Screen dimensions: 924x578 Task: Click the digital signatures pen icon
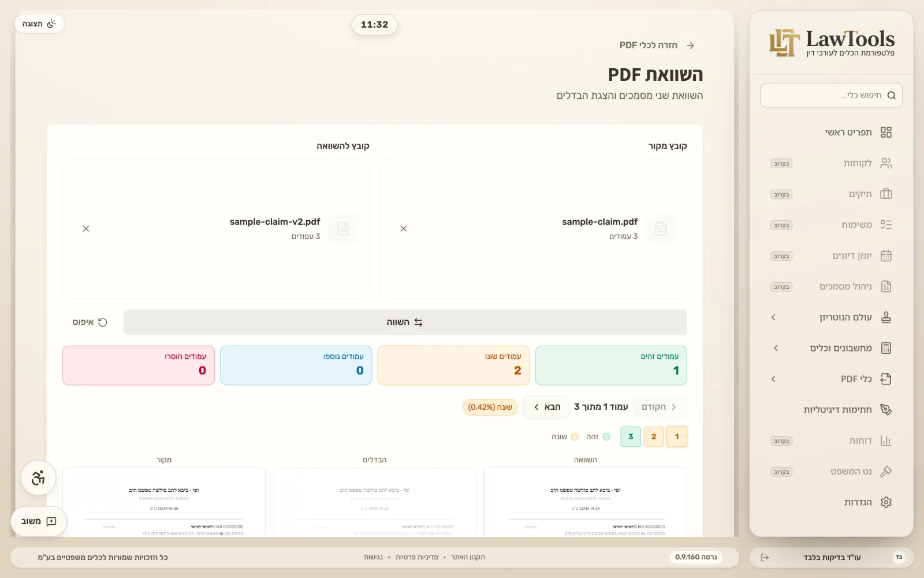tap(886, 410)
